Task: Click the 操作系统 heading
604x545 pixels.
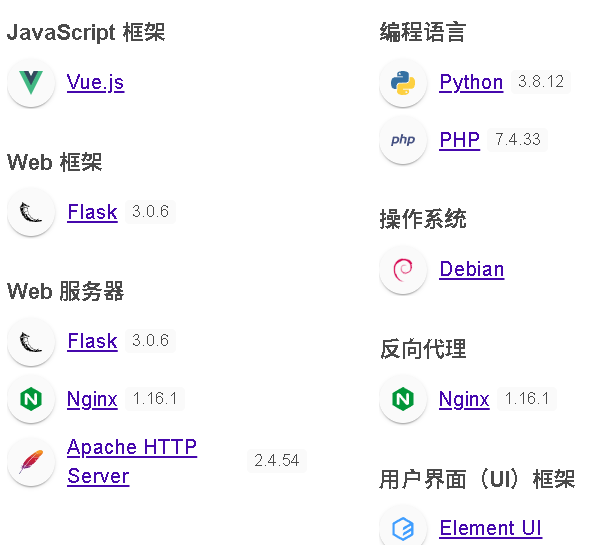Action: tap(423, 219)
